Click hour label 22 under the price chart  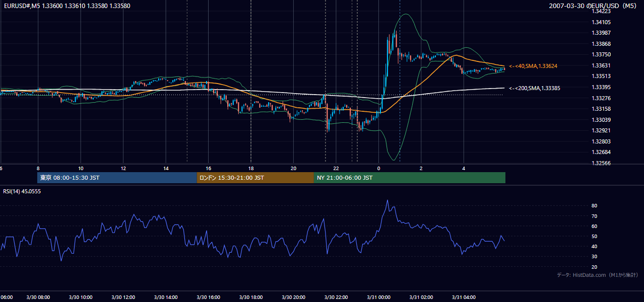336,169
